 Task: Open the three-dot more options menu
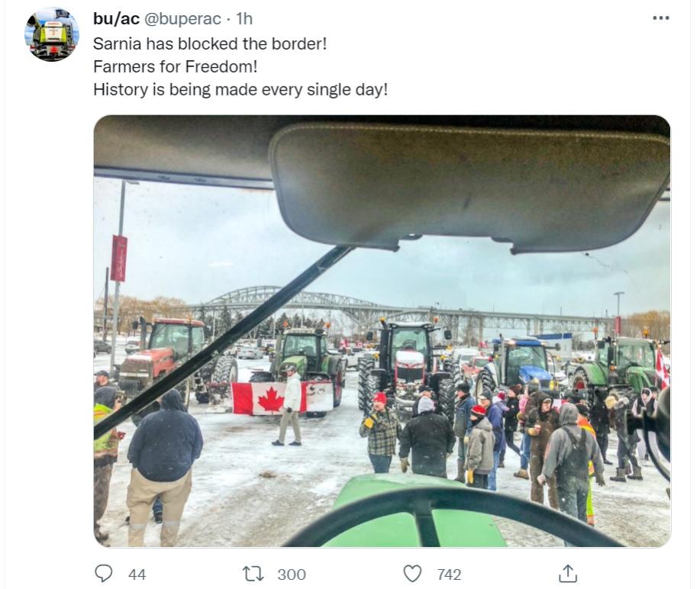coord(661,18)
